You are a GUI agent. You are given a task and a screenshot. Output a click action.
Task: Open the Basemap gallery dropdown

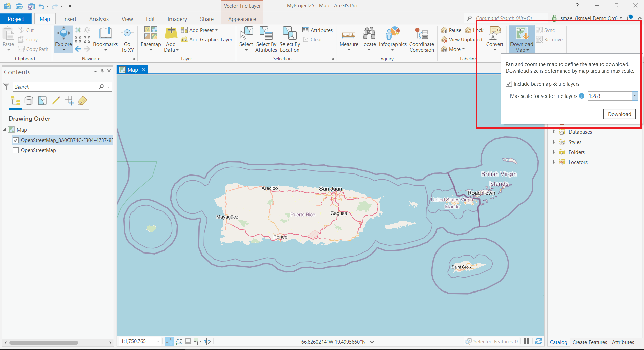tap(151, 50)
